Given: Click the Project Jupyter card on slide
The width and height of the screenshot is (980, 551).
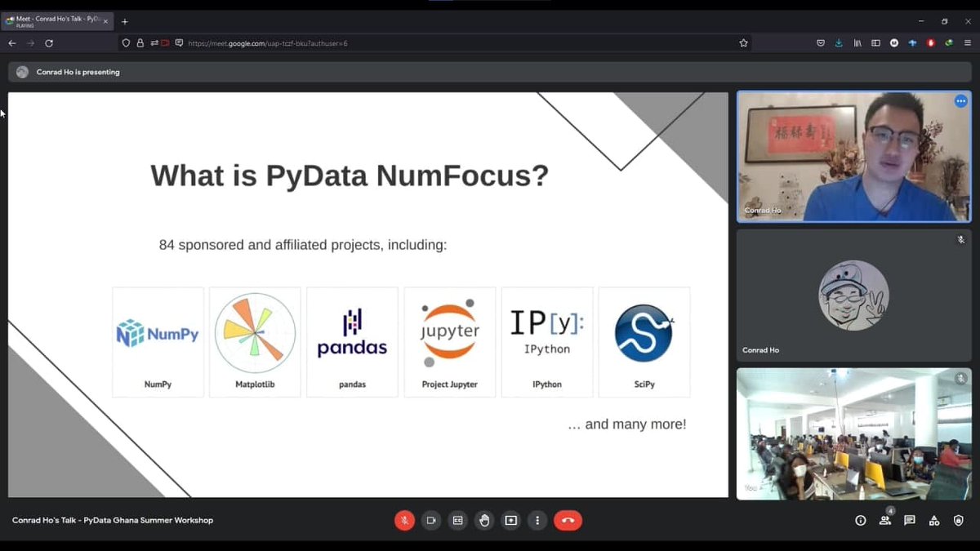Looking at the screenshot, I should point(449,342).
